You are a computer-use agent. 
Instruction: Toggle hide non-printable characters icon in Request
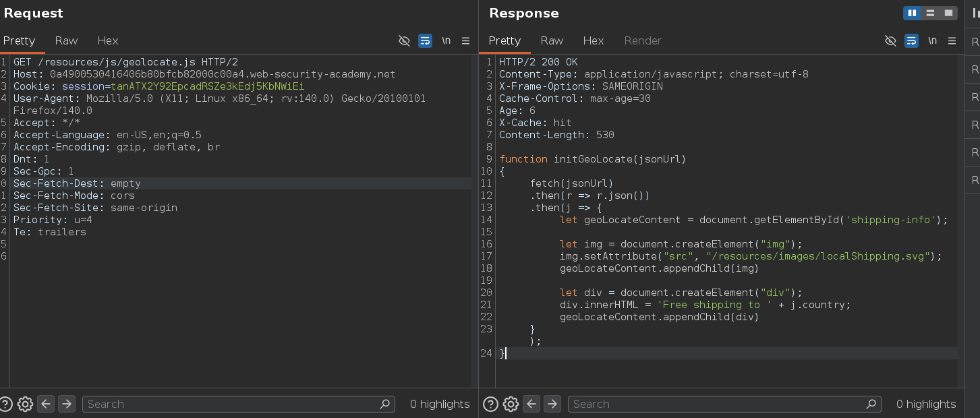404,40
